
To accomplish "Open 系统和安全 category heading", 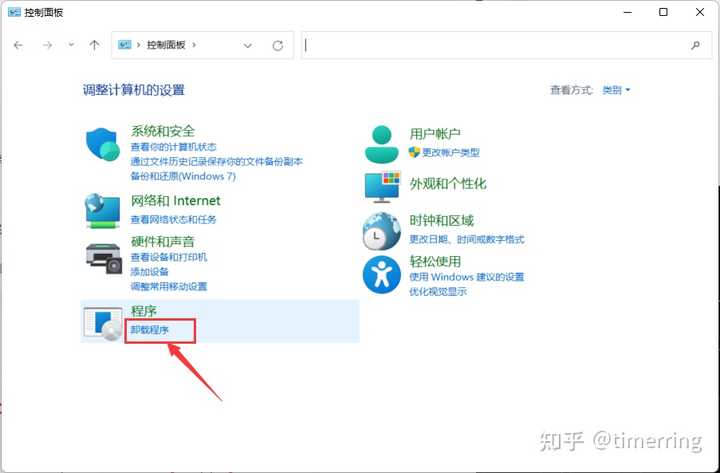I will (x=163, y=131).
